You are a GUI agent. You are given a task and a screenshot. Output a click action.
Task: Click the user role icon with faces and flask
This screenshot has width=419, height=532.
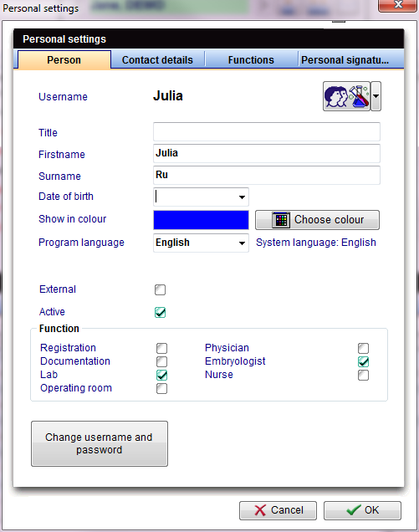point(346,96)
